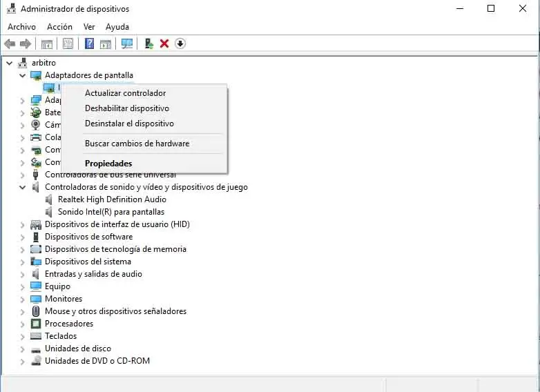Click the HID devices category icon
This screenshot has height=392, width=540.
(36, 224)
